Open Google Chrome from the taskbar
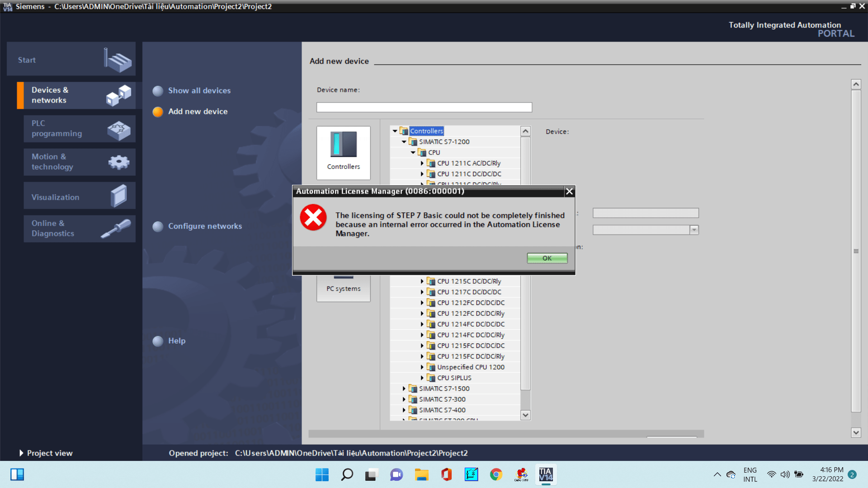The height and width of the screenshot is (488, 868). click(x=496, y=474)
